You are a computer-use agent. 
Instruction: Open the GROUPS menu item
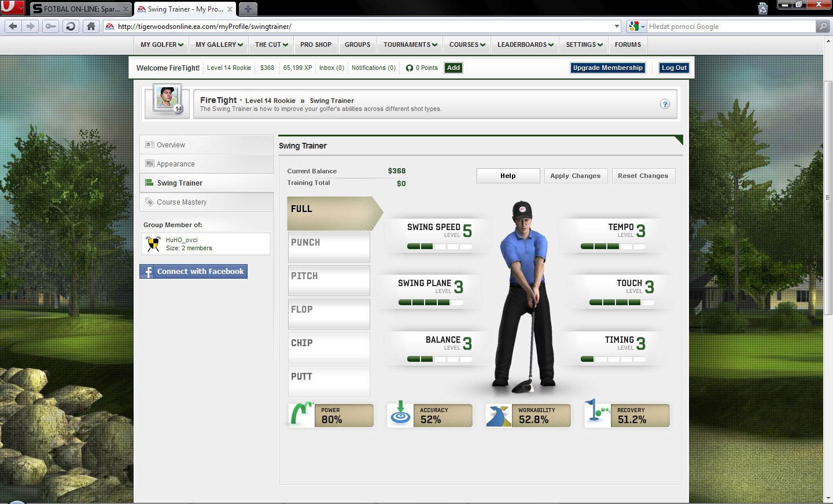pyautogui.click(x=357, y=45)
